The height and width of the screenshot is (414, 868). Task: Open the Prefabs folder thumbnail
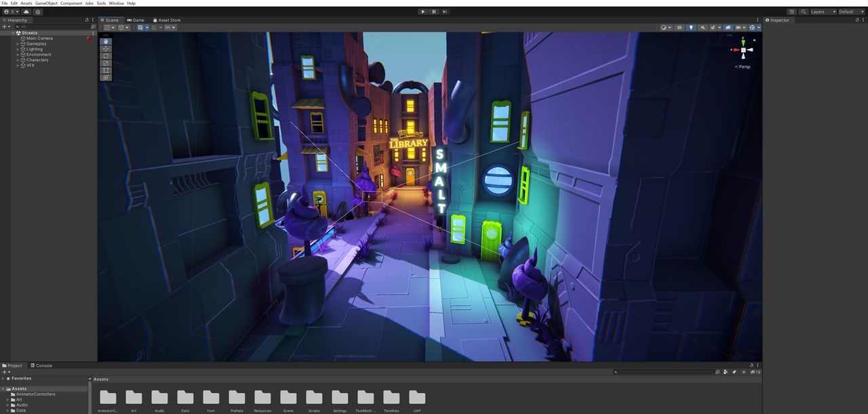point(237,400)
